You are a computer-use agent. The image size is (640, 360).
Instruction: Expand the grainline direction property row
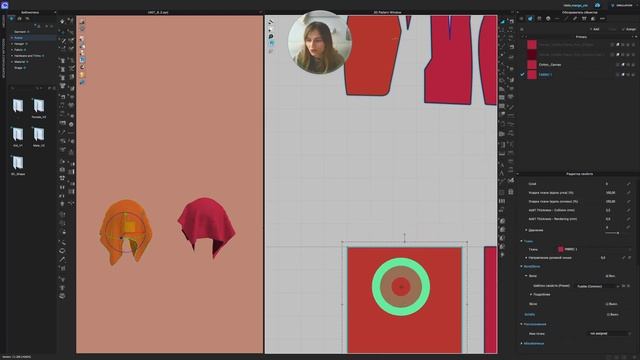pos(526,258)
